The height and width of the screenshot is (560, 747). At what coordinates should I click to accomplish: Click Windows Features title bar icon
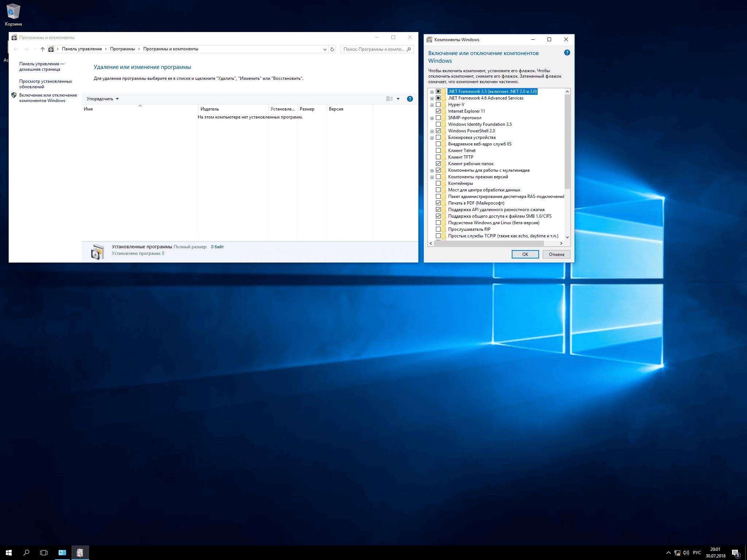(429, 39)
